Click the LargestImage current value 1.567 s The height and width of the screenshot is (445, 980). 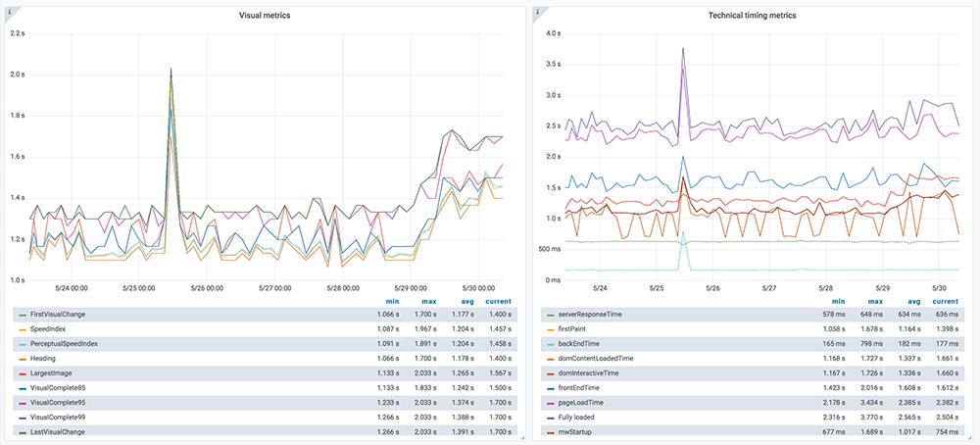[501, 373]
